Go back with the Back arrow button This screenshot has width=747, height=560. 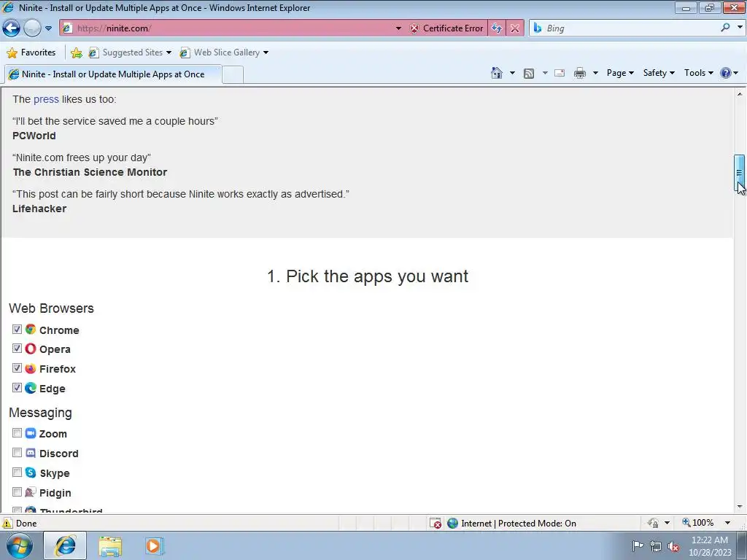[11, 28]
